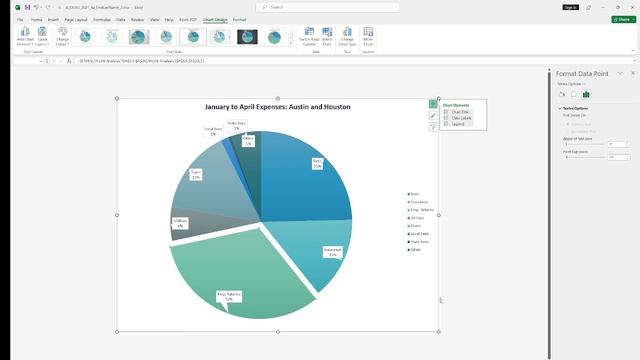640x360 pixels.
Task: Open the Add Chart Element menu
Action: (25, 36)
